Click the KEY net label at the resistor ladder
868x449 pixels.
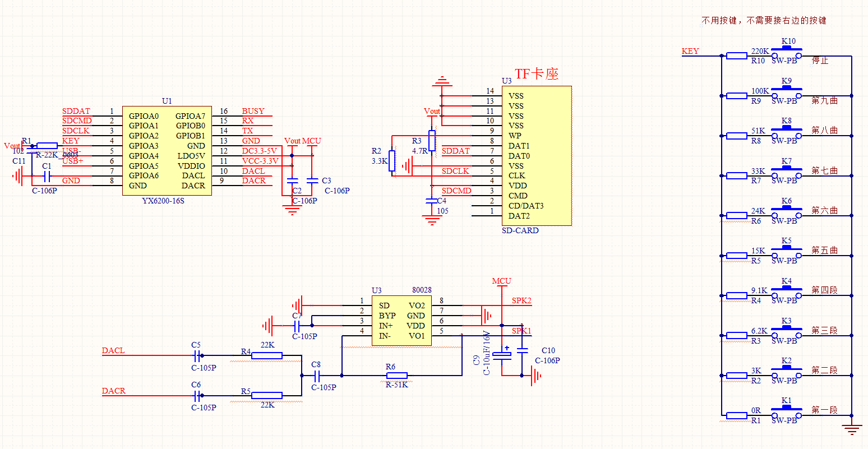(690, 51)
